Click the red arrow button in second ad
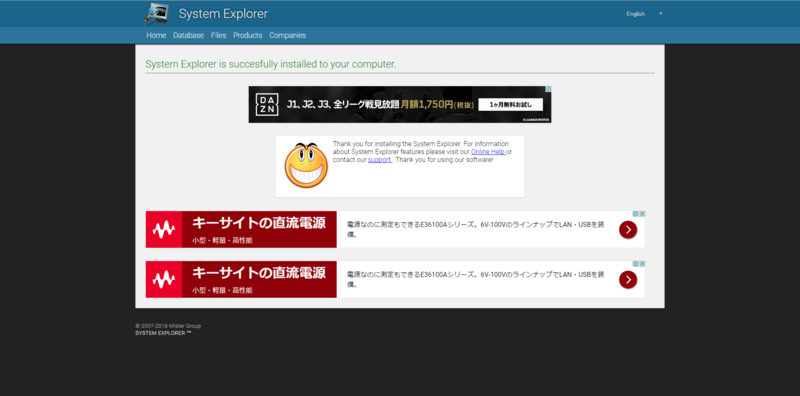Viewport: 800px width, 396px height. [x=628, y=280]
